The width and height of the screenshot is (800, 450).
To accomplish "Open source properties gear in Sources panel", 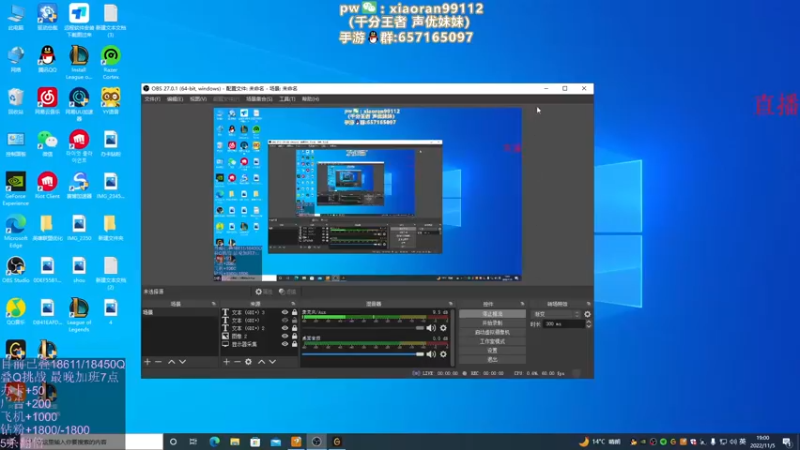I will 248,362.
